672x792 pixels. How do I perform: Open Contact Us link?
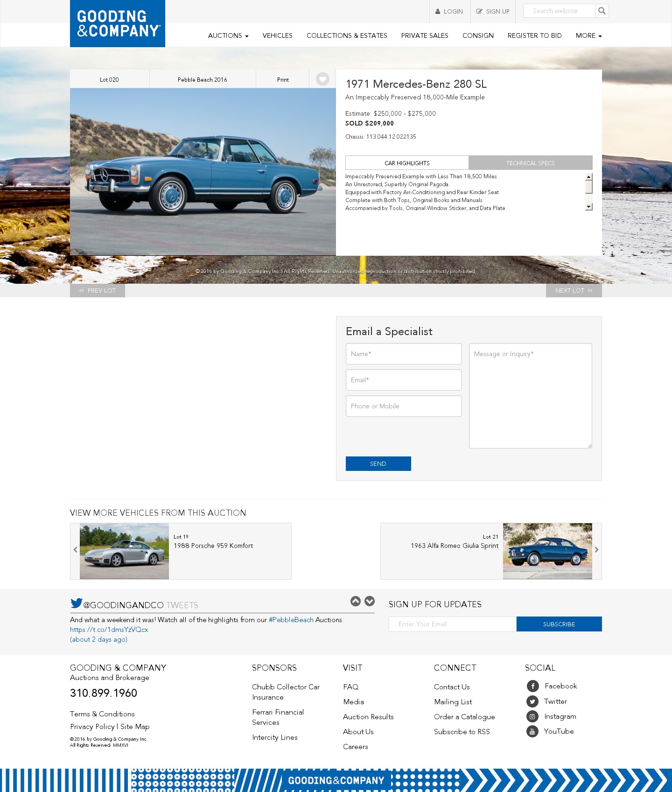tap(452, 687)
